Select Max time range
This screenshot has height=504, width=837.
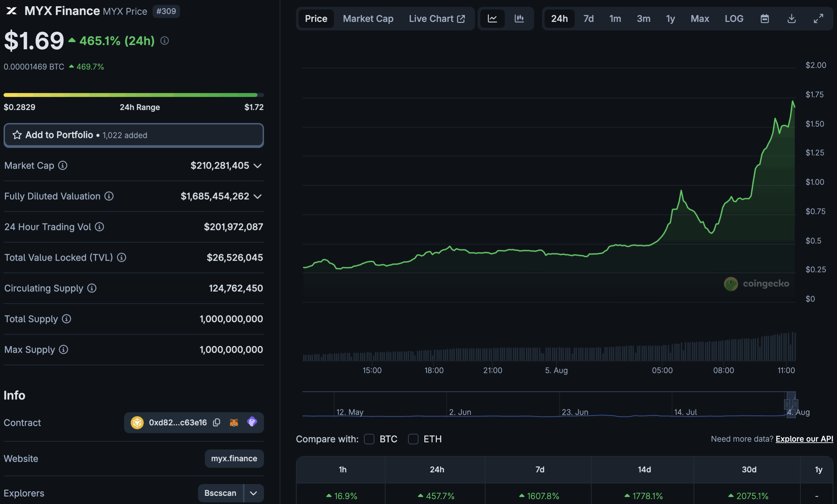[x=700, y=18]
